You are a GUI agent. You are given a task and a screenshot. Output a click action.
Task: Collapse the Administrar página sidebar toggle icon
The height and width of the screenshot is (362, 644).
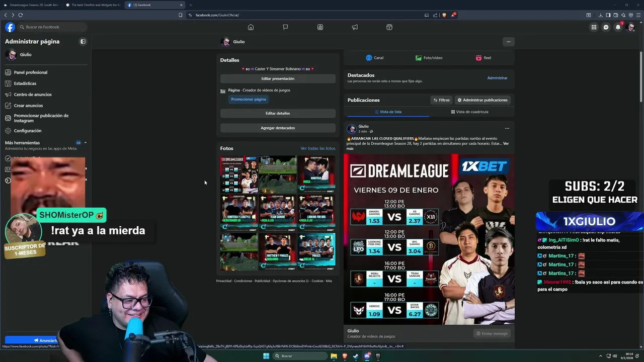83,42
